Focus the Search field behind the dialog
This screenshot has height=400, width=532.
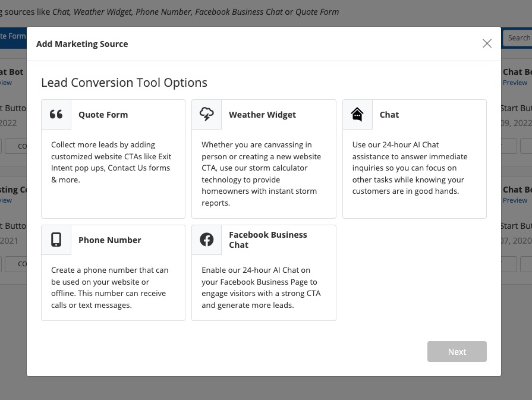518,37
